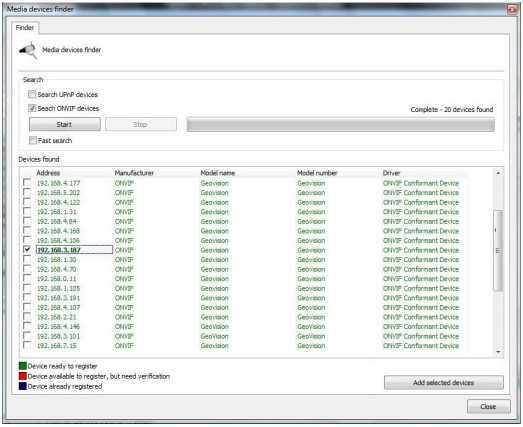
Task: Sort by Driver column header
Action: click(x=392, y=173)
